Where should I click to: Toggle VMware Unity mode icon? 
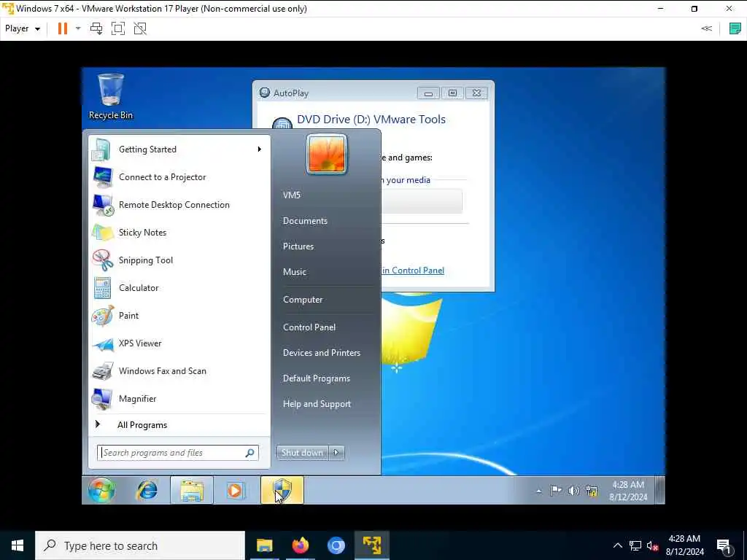tap(140, 28)
